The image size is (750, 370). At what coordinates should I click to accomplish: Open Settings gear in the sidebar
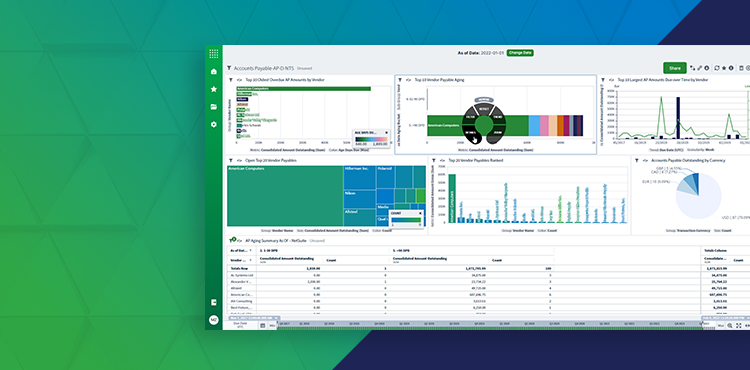(214, 124)
